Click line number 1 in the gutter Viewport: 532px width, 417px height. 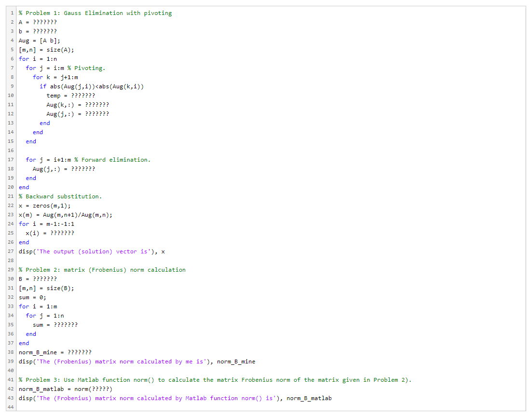click(12, 13)
